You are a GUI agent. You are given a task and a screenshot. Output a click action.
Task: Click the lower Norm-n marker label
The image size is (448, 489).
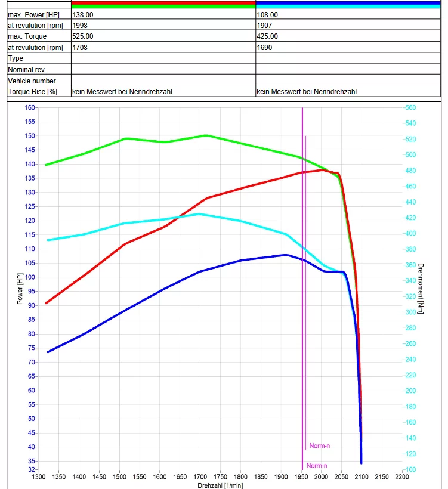tap(317, 466)
